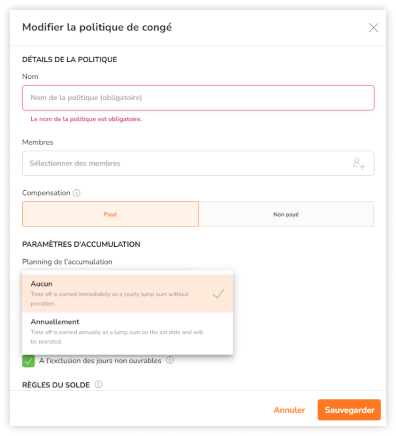The image size is (396, 436).
Task: Click the Sauvegarder button
Action: tap(349, 410)
